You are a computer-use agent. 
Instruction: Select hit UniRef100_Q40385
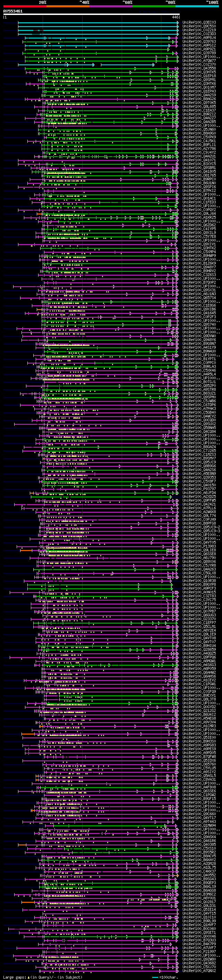pyautogui.click(x=199, y=844)
